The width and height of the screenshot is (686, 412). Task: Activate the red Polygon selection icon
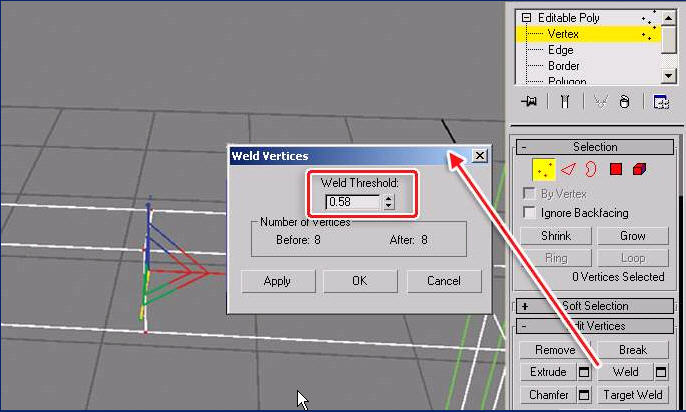point(616,170)
